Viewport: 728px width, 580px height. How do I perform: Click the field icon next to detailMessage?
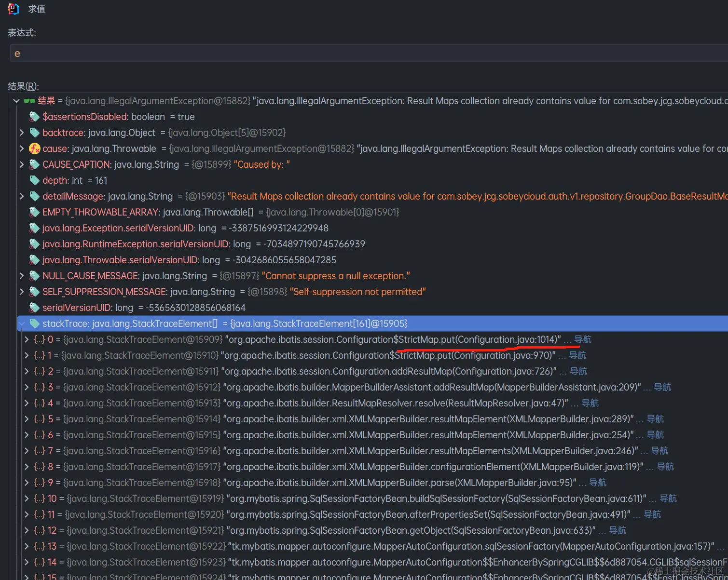34,196
